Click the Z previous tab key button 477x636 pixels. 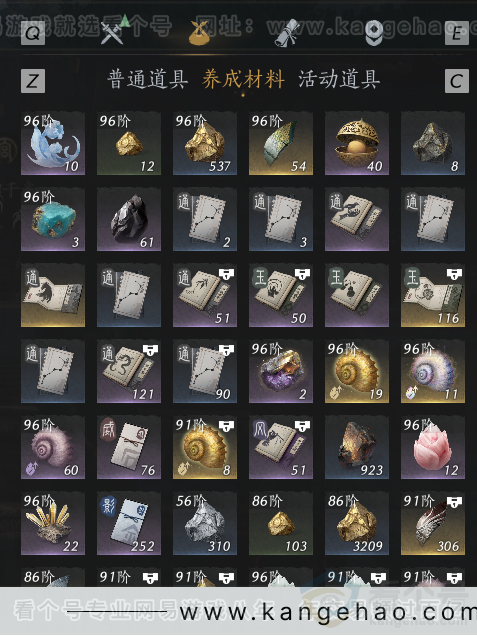(33, 81)
